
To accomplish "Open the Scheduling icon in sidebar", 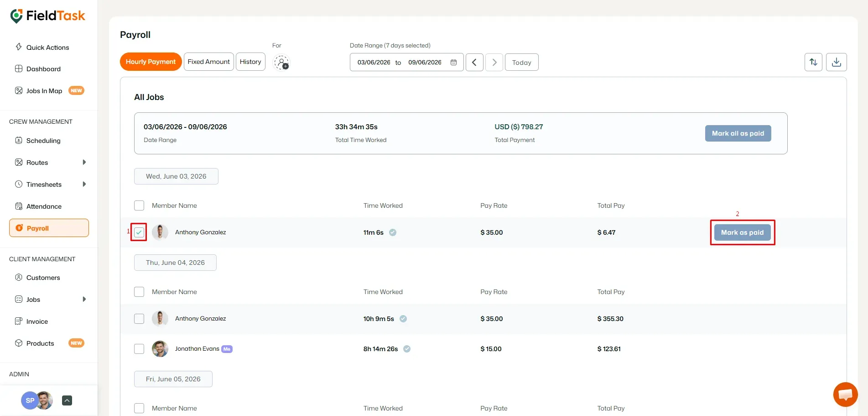I will click(x=19, y=141).
